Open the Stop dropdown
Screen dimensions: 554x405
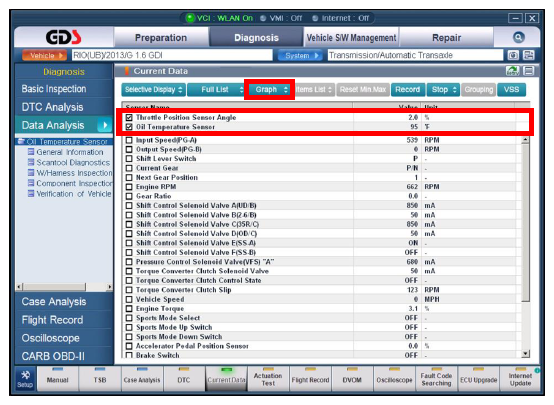443,89
